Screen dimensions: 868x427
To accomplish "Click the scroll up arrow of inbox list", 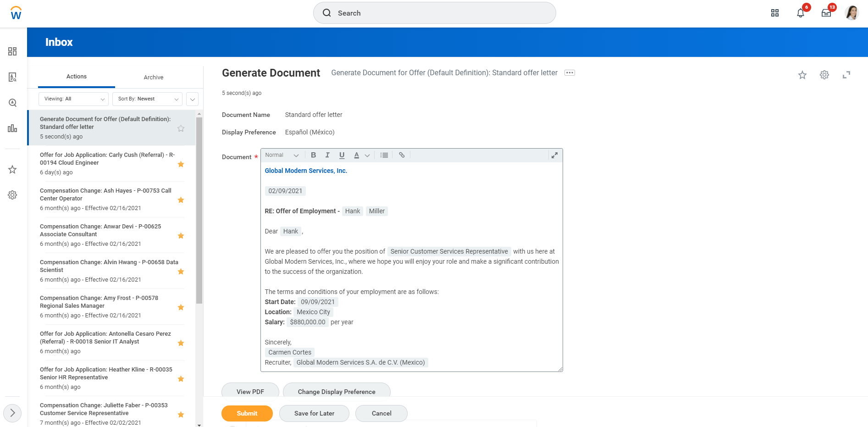I will tap(199, 113).
